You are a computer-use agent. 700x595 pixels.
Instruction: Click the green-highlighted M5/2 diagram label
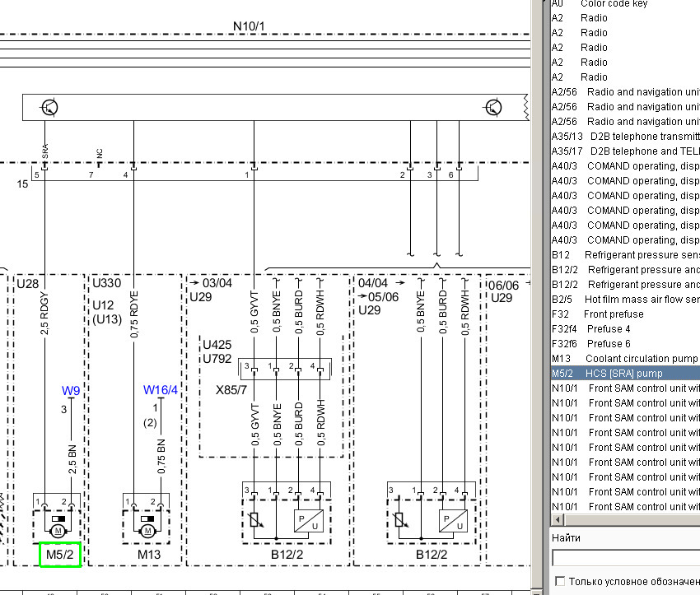pyautogui.click(x=60, y=555)
